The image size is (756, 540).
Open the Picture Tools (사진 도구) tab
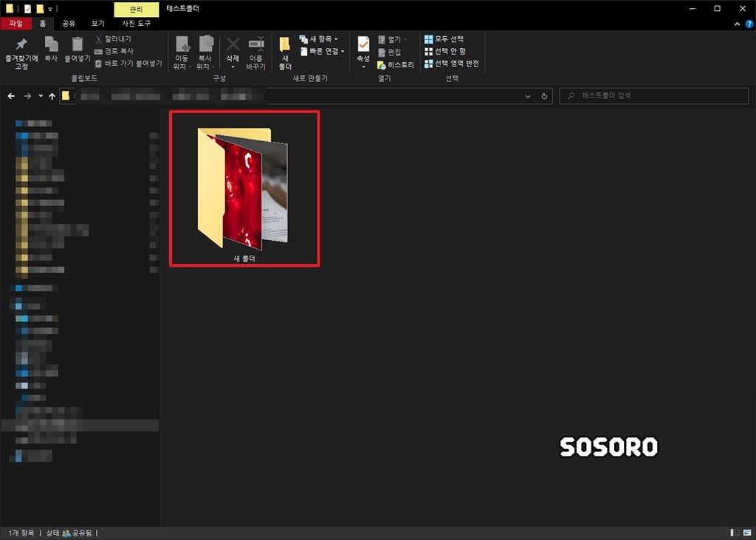point(137,23)
